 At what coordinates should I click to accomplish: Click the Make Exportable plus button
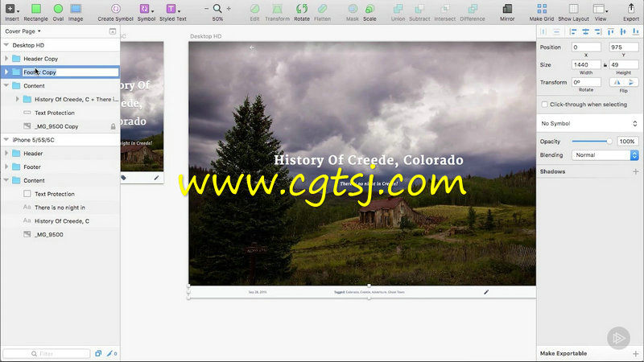point(635,353)
